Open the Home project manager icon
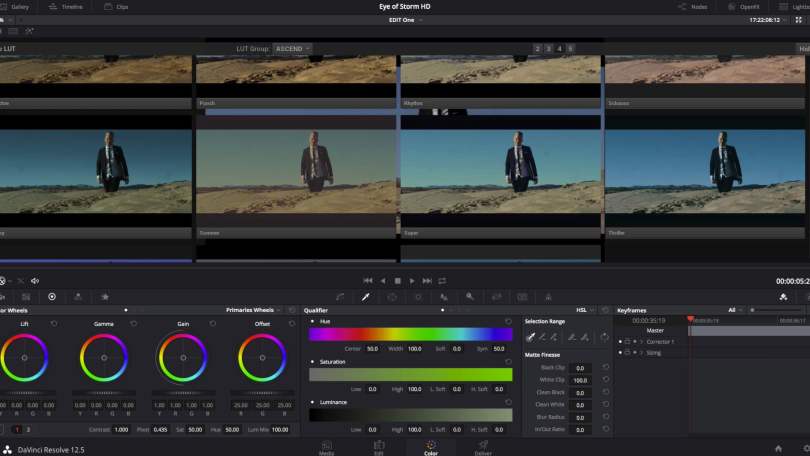 coord(778,449)
